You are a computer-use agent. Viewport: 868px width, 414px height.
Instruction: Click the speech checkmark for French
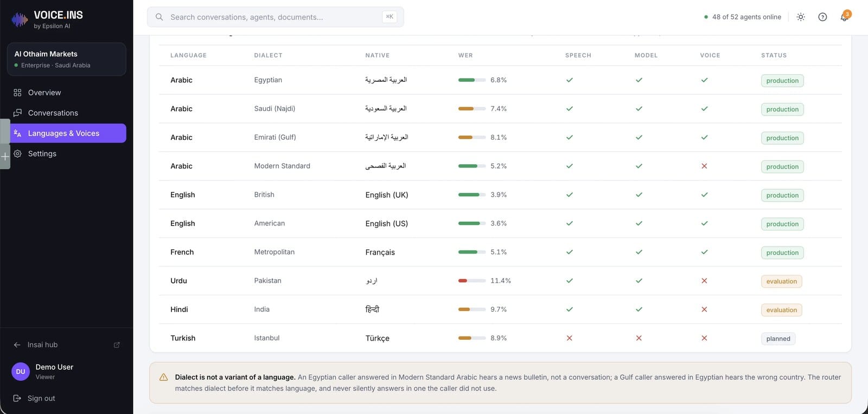(x=570, y=252)
